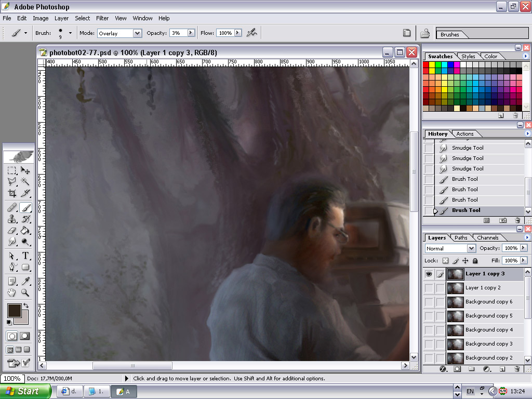
Task: Click the Windows Start button
Action: pos(25,391)
